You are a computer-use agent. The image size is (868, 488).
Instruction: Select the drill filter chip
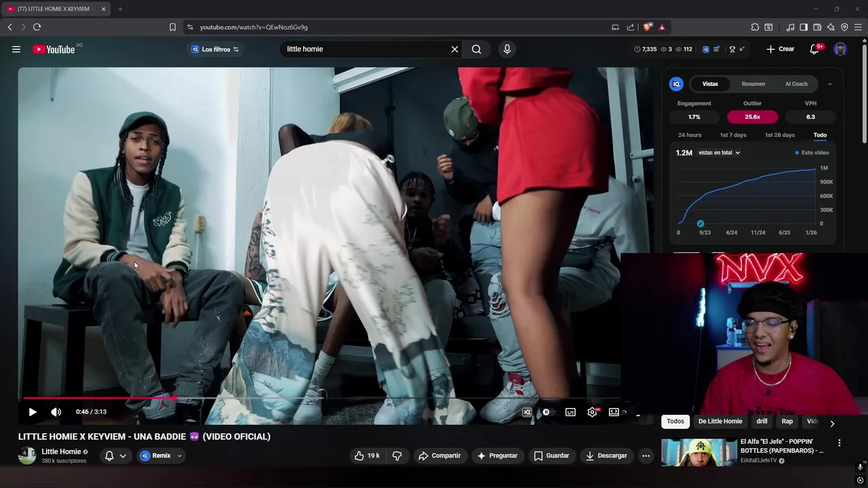click(x=762, y=421)
